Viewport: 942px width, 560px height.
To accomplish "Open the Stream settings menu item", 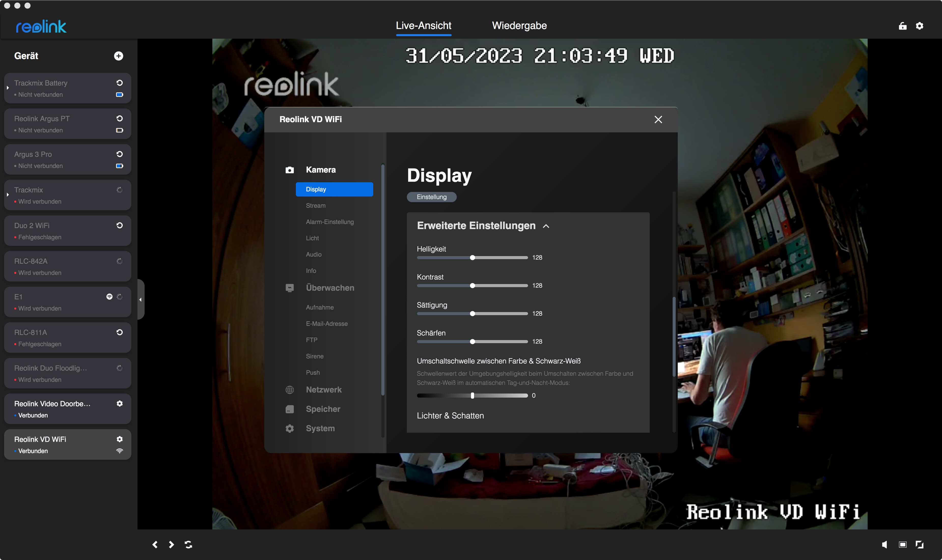I will [315, 205].
